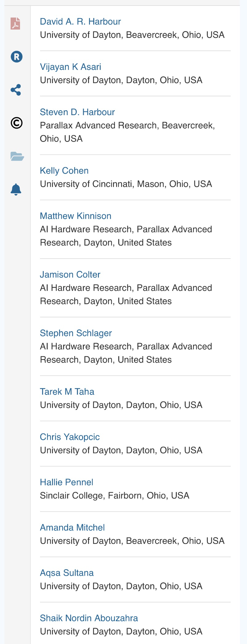Select Hallie Pennel author link

click(67, 482)
